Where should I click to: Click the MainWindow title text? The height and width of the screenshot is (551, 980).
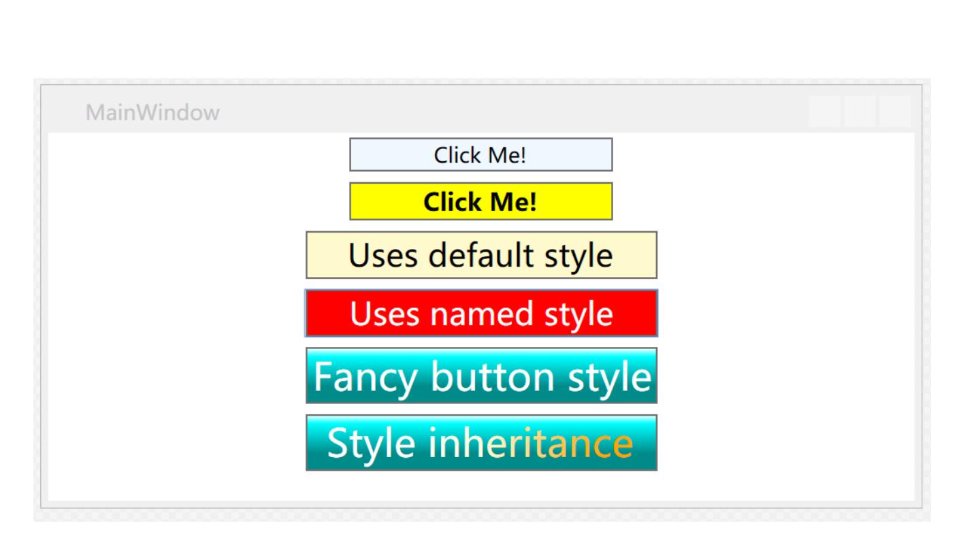[152, 112]
